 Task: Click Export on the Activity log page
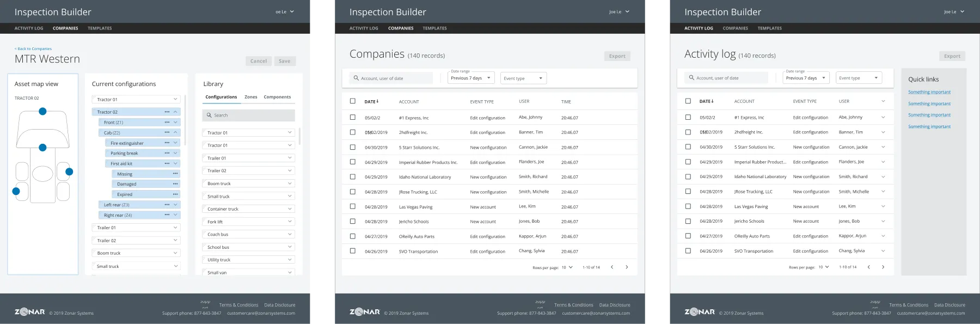(x=952, y=56)
